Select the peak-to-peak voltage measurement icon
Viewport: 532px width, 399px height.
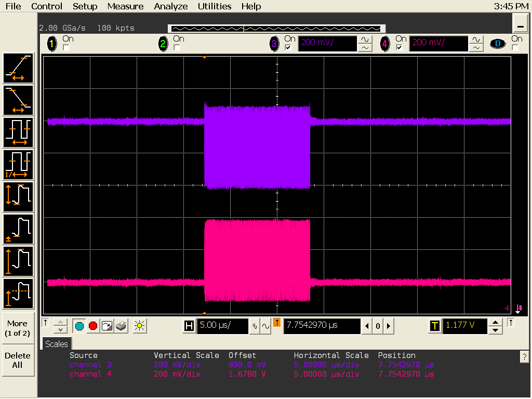point(18,197)
